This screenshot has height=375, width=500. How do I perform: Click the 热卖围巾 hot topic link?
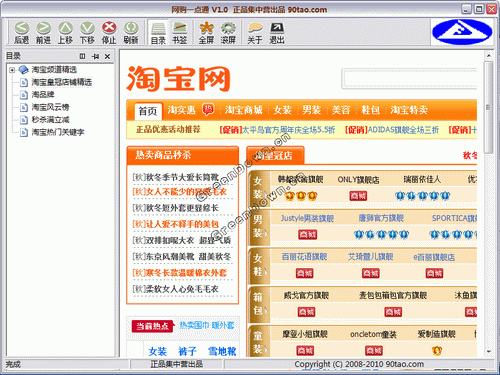tap(194, 325)
